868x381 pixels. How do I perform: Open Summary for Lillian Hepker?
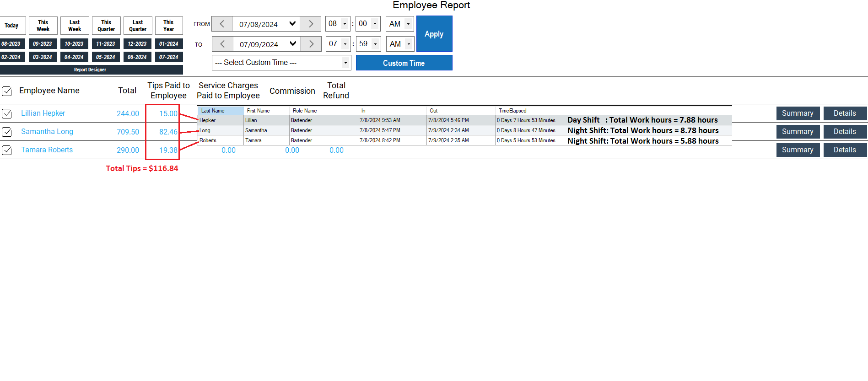click(798, 113)
